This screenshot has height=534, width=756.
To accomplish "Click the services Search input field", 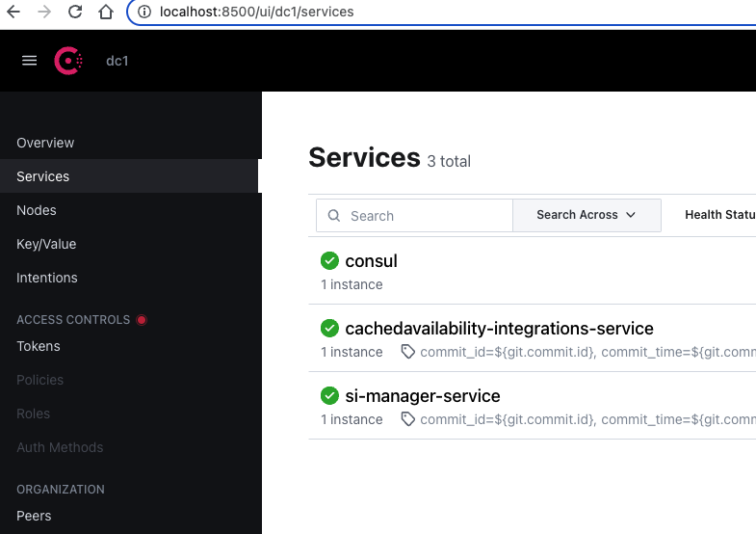I will 426,216.
